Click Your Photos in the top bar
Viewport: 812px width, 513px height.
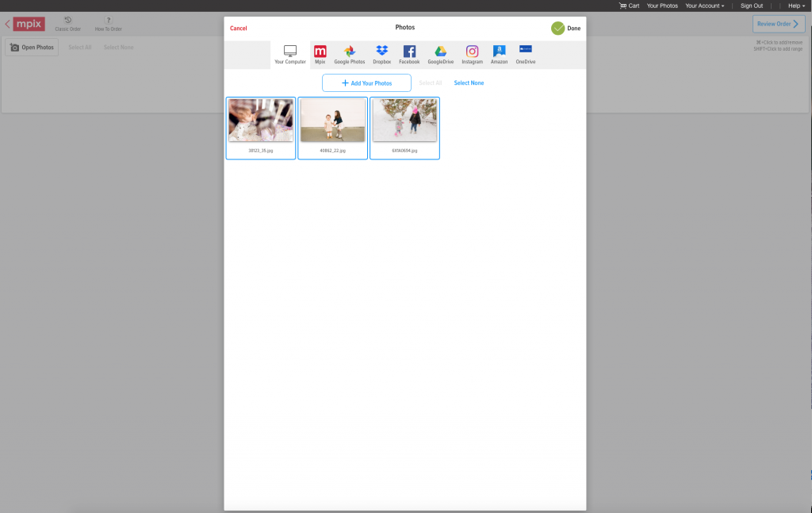(662, 6)
